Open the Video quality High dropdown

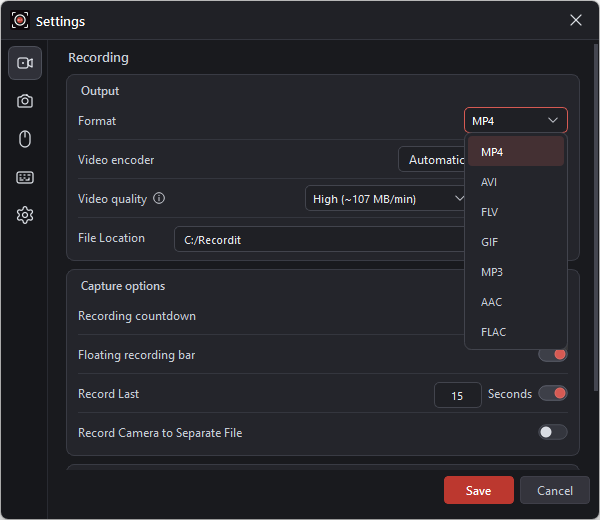(385, 198)
